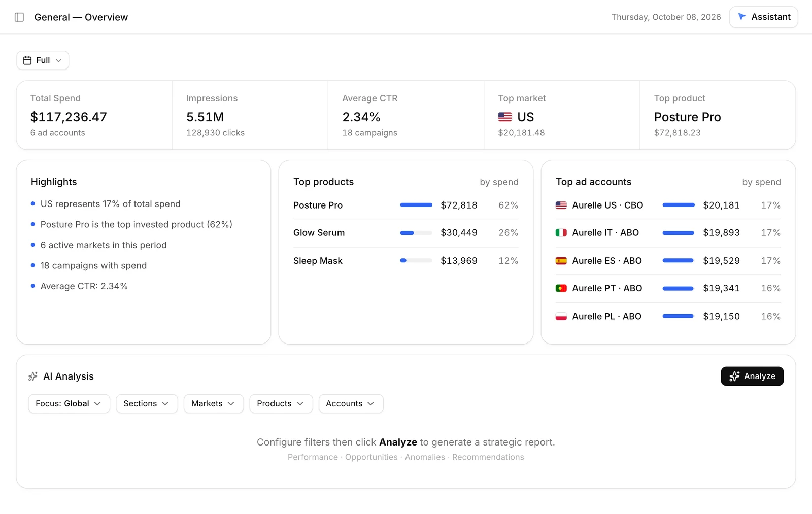
Task: Click the US flag beside Aurelle US · CBO
Action: coord(561,205)
